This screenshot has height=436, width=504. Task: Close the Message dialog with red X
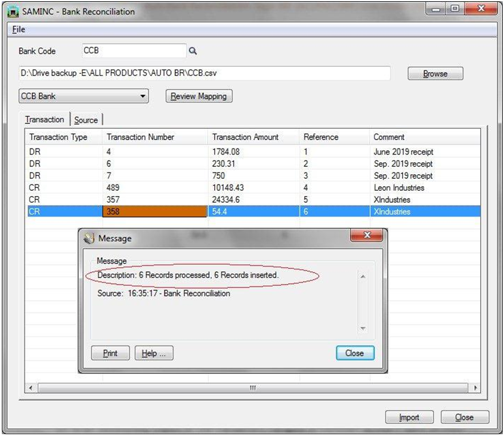click(367, 235)
